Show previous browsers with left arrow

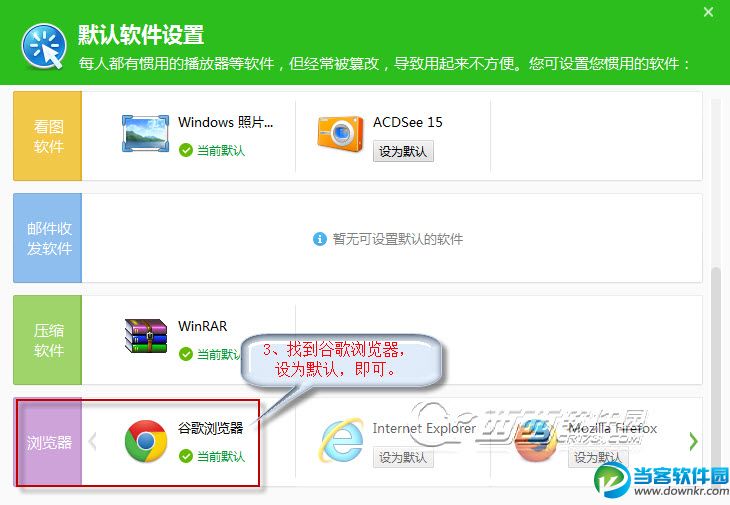pyautogui.click(x=93, y=441)
